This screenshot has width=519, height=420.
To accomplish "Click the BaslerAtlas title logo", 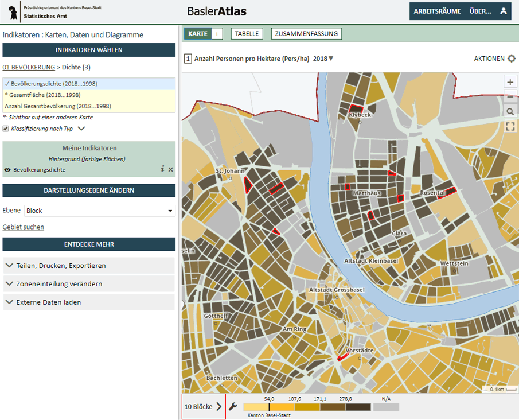I will pos(217,11).
